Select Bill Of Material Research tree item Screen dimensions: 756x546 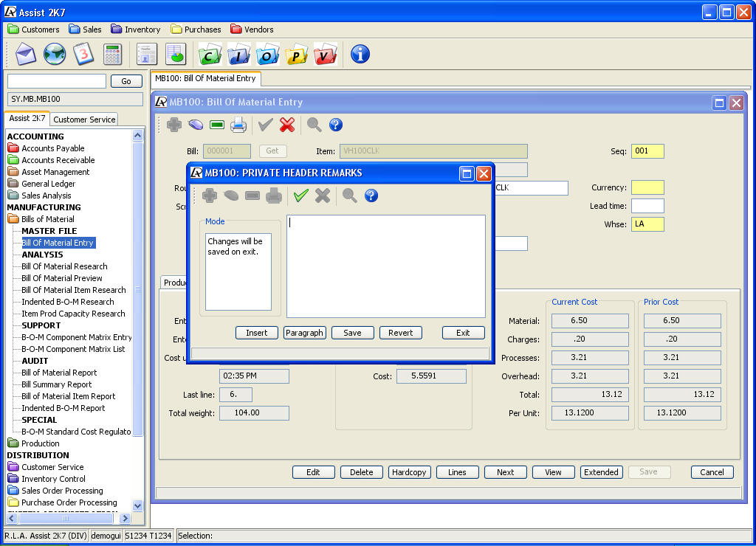[x=64, y=266]
